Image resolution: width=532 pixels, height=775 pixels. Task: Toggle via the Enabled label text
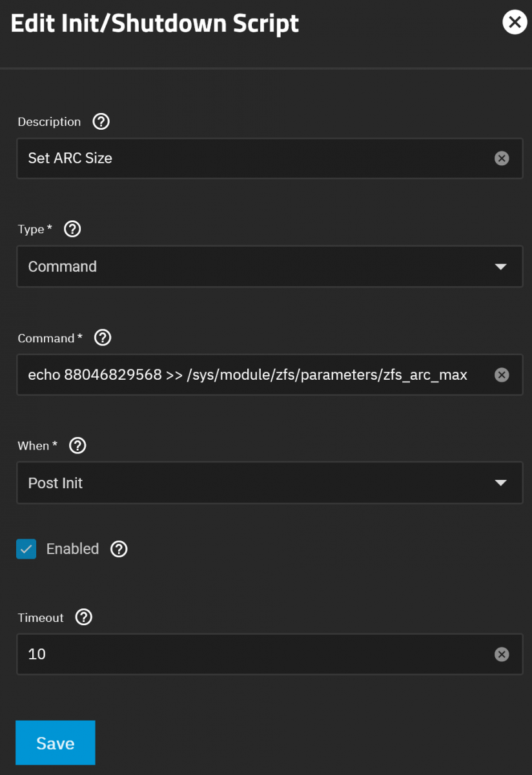[x=72, y=549]
